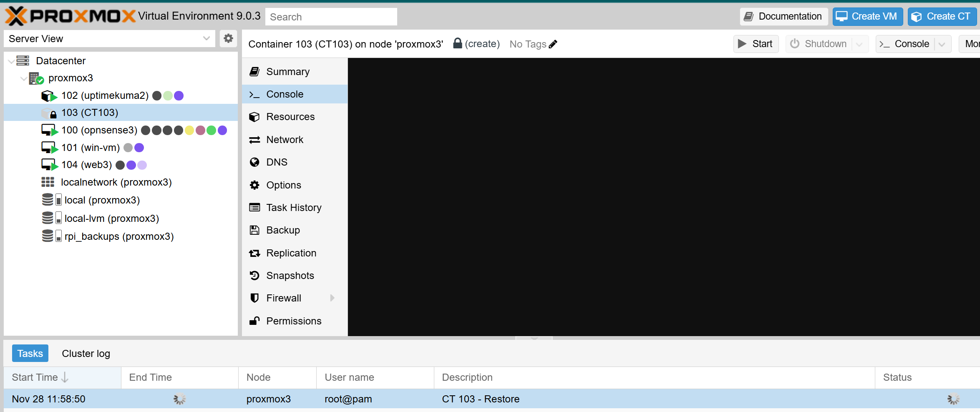Click the Summary book icon
Image resolution: width=980 pixels, height=412 pixels.
click(x=254, y=72)
